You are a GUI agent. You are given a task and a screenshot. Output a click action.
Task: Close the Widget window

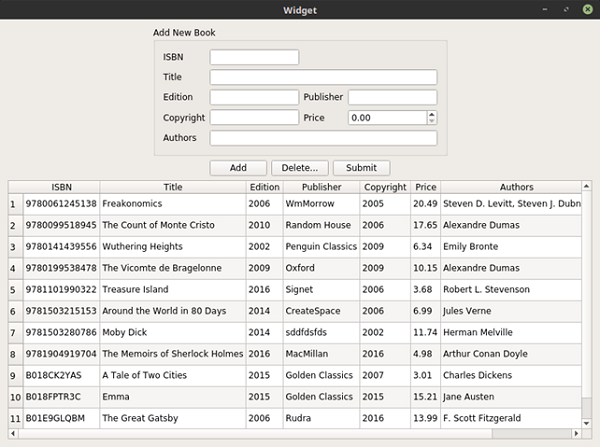click(588, 9)
